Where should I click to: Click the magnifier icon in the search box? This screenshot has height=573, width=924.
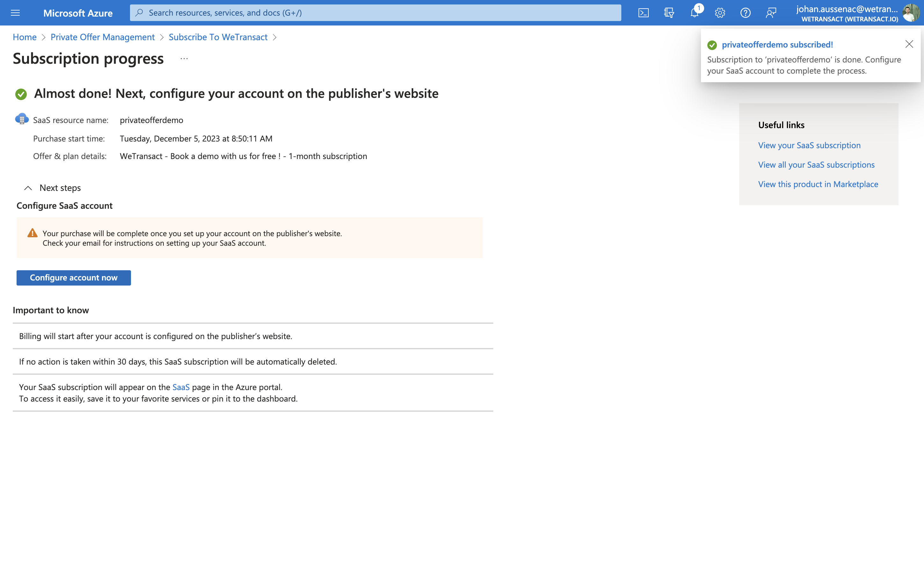point(140,13)
